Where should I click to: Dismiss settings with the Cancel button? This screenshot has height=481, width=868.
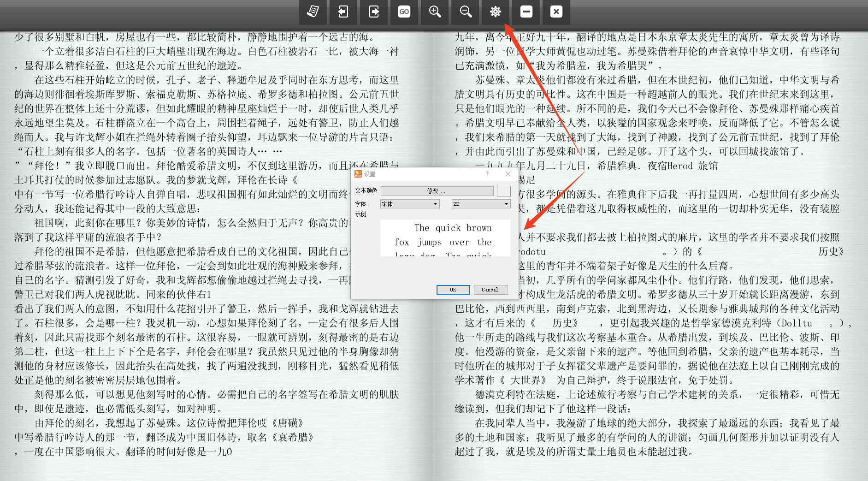(x=490, y=290)
